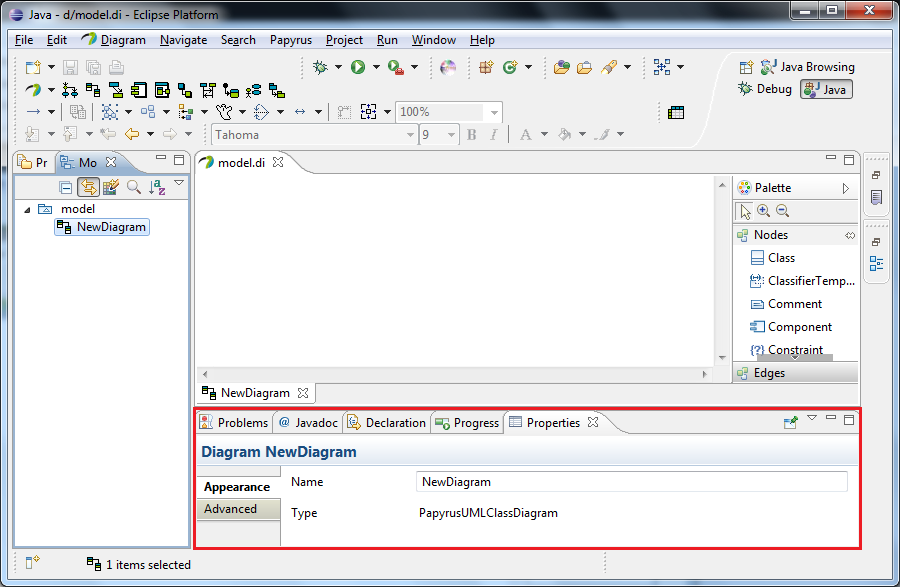Screen dimensions: 900x587
Task: Click Zoom In tool in Palette
Action: [763, 211]
